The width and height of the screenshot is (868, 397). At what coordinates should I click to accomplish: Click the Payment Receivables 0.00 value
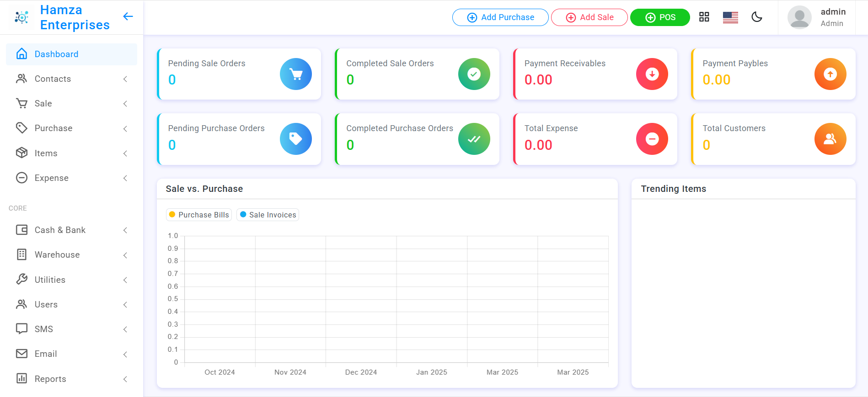pyautogui.click(x=538, y=80)
